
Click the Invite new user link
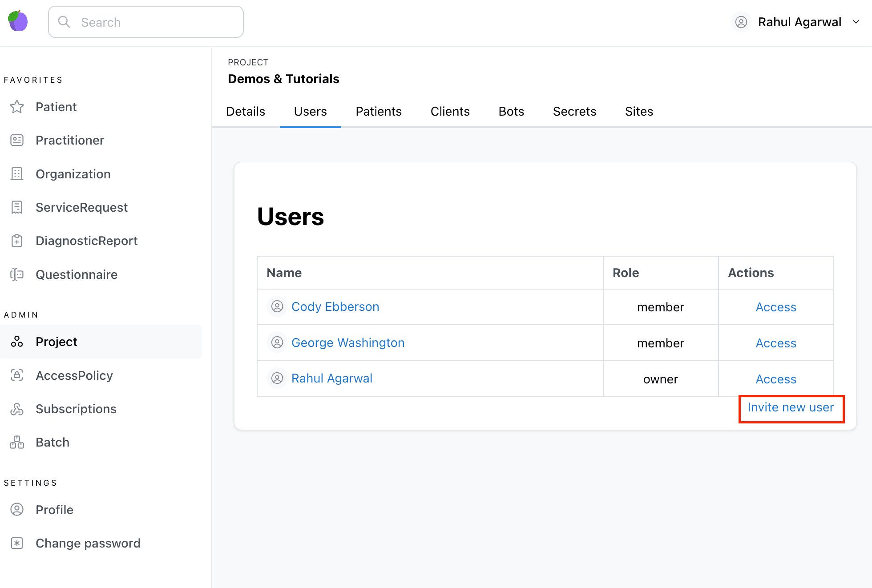(x=791, y=407)
